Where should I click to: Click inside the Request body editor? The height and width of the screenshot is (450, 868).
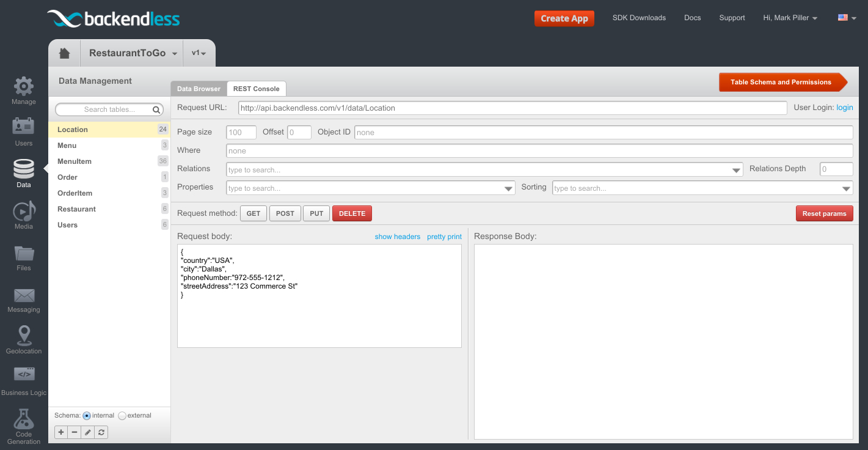pos(319,296)
